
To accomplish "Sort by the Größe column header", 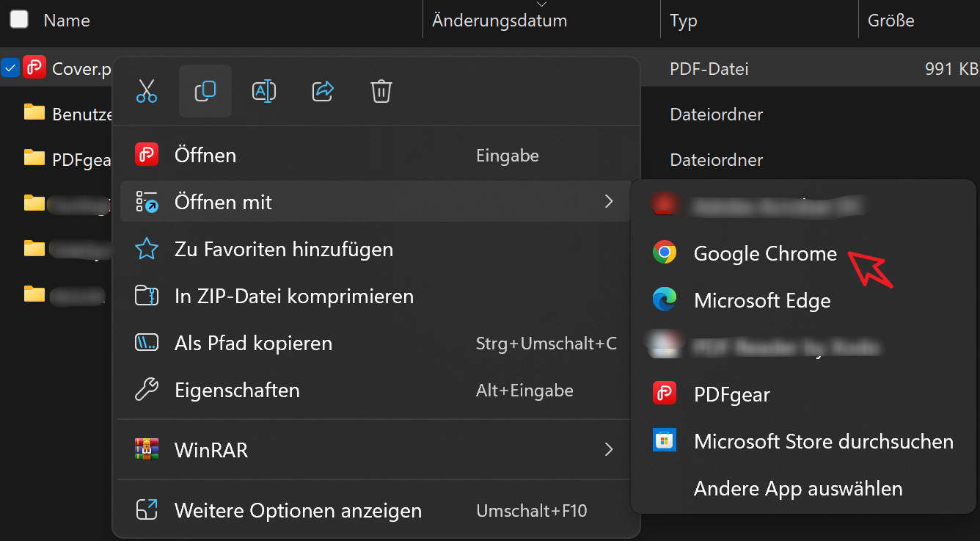I will [891, 21].
